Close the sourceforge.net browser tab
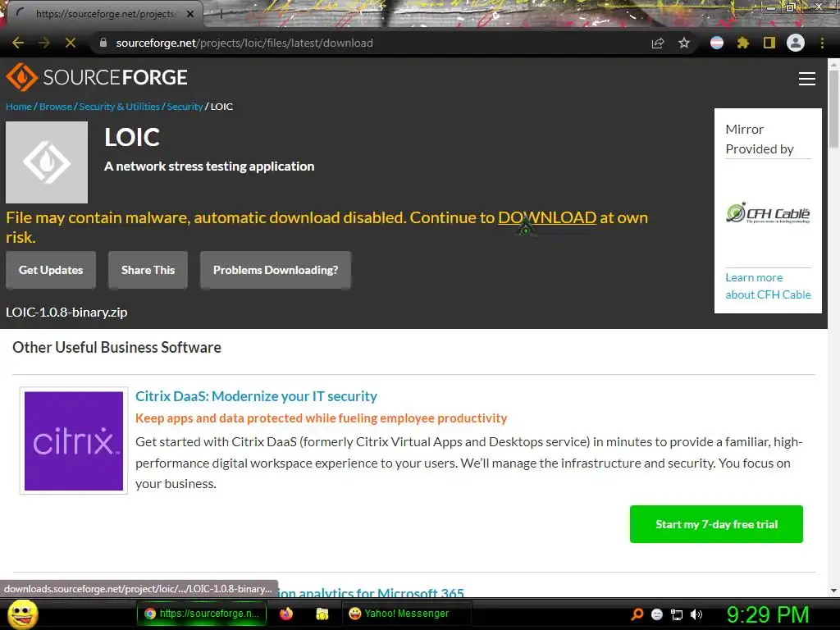The image size is (840, 630). 190,14
